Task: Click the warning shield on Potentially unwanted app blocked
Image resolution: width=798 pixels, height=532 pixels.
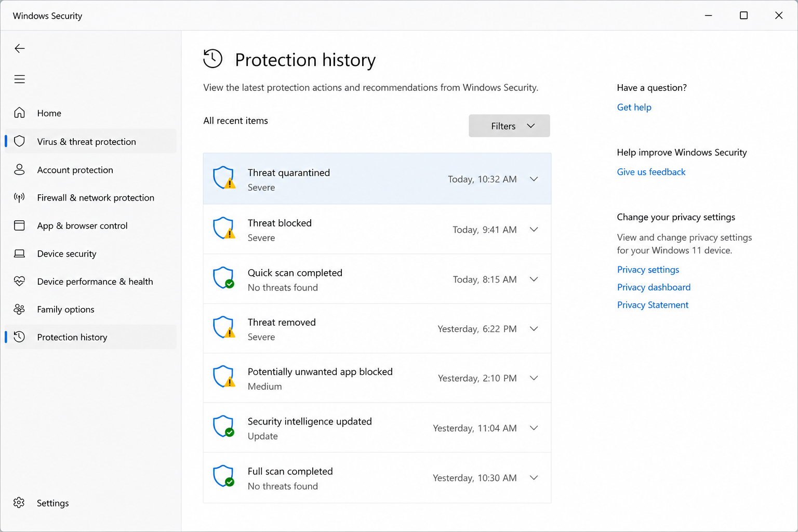Action: tap(224, 377)
